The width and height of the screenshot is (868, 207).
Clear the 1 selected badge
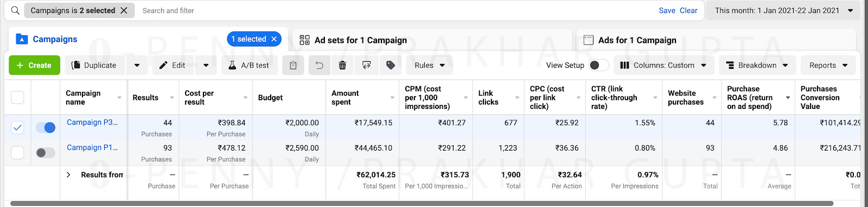[x=274, y=39]
